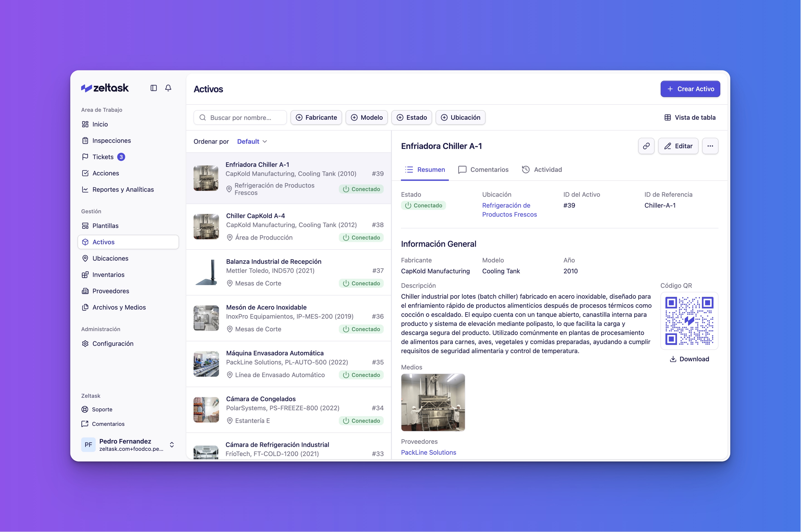Open the PackLine Solutions supplier link

[428, 452]
